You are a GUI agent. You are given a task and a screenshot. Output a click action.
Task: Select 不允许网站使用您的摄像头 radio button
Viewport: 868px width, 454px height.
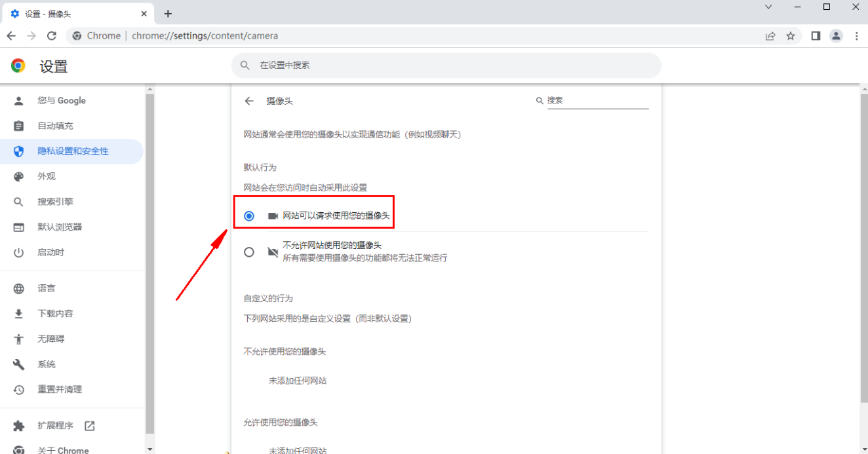click(249, 252)
